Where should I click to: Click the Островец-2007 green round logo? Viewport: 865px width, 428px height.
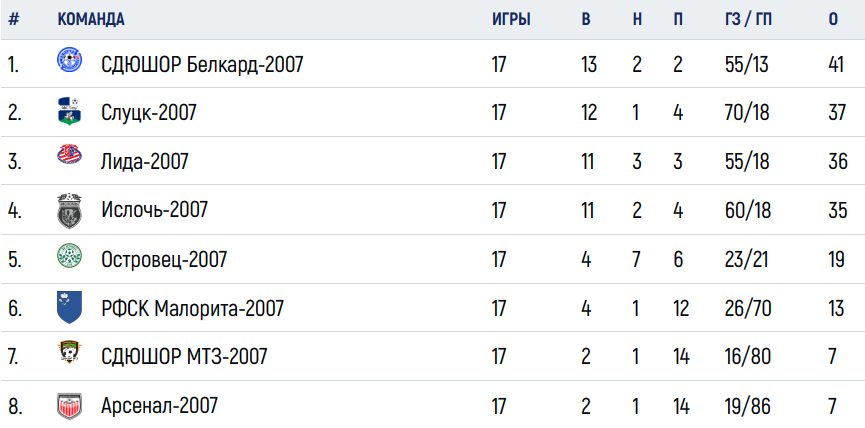tap(70, 256)
